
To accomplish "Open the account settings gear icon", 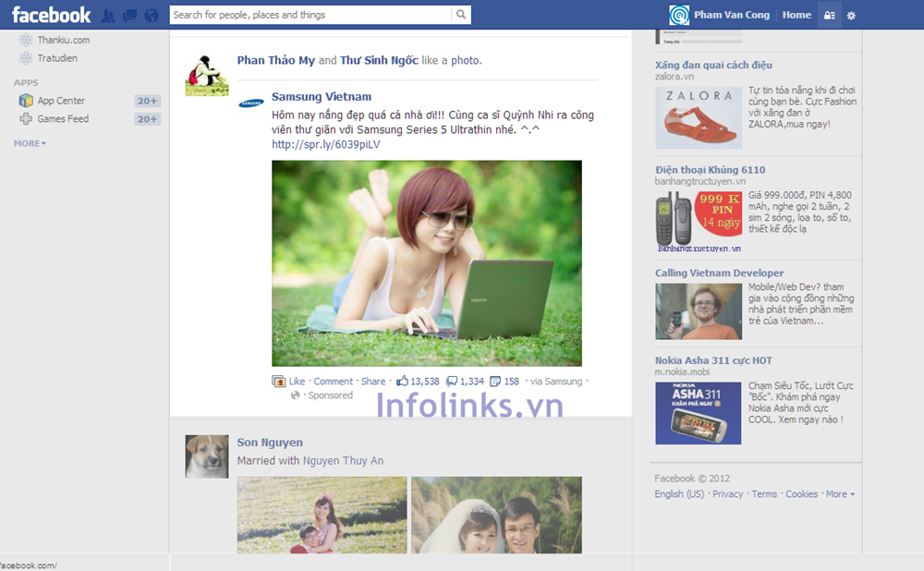I will click(x=851, y=16).
